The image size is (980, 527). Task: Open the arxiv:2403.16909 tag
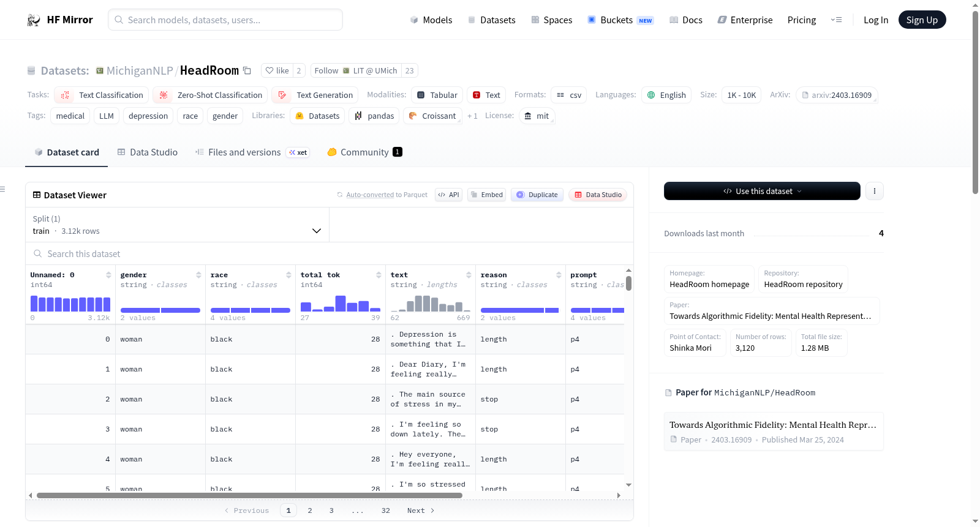pos(837,95)
